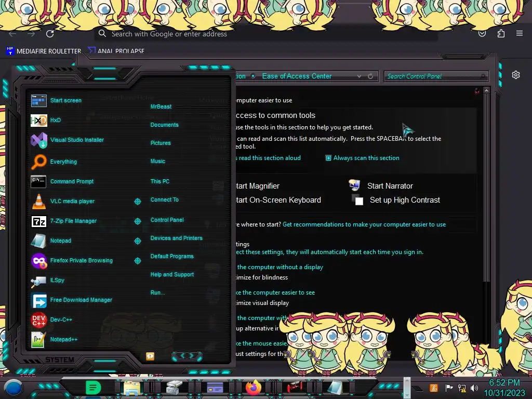
Task: Click Run... in start menu
Action: coord(158,292)
